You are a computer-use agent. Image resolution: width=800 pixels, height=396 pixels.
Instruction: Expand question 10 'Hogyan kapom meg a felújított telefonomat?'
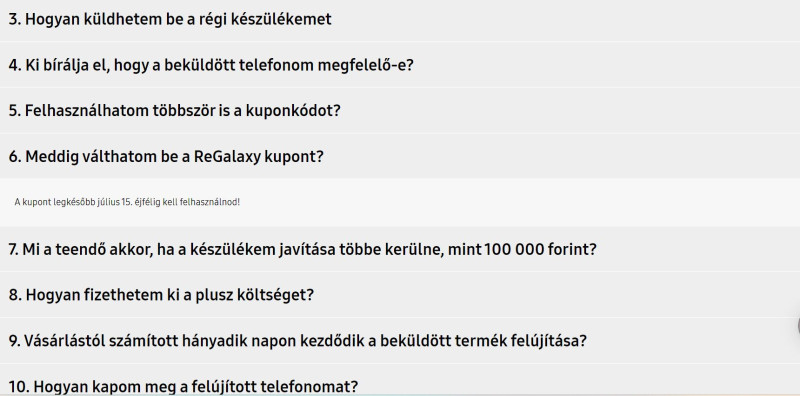pos(400,380)
